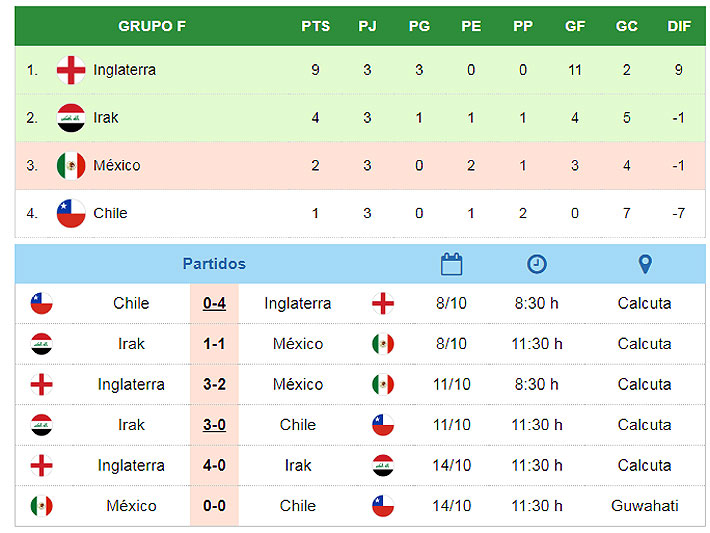The width and height of the screenshot is (710, 533).
Task: Click Iraq flag in standings row 2
Action: [71, 118]
